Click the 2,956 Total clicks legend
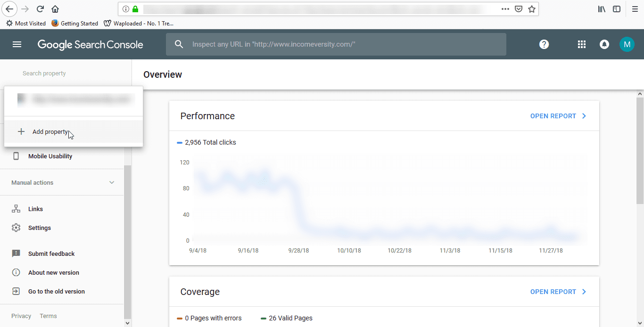Screen dimensions: 644x327 [x=206, y=142]
